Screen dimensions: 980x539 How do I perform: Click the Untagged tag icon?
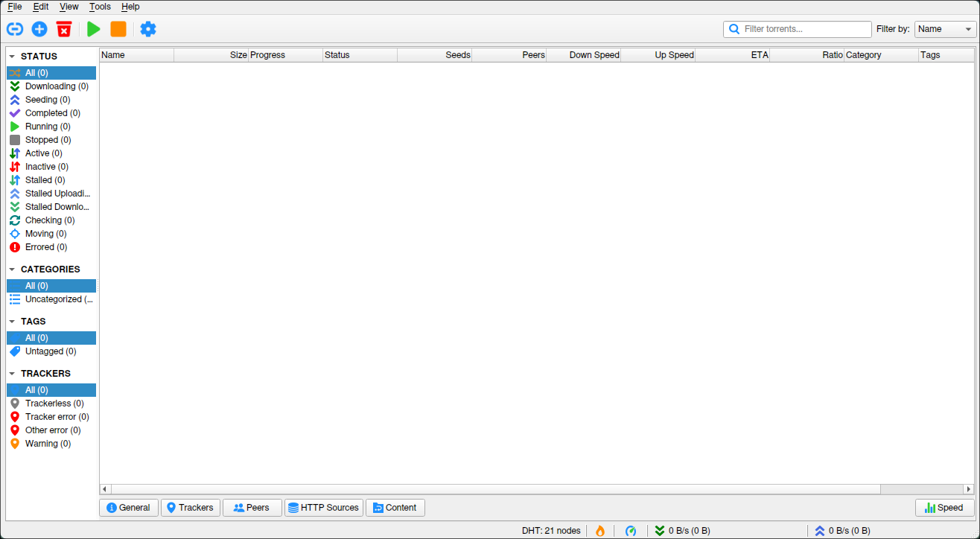tap(15, 351)
